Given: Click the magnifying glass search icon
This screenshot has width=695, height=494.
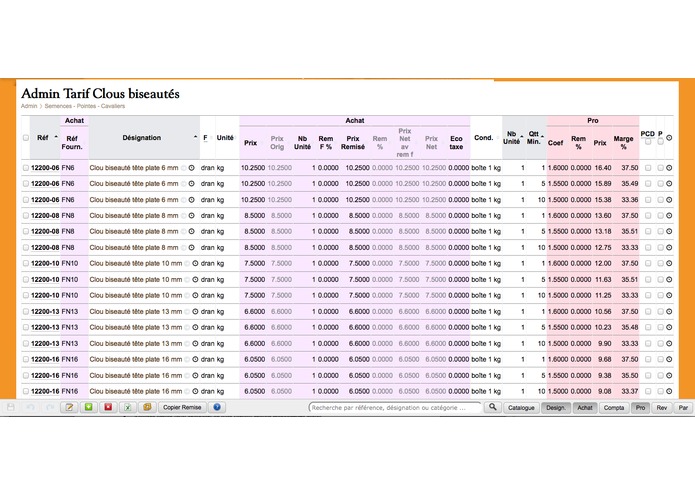Looking at the screenshot, I should coord(492,407).
